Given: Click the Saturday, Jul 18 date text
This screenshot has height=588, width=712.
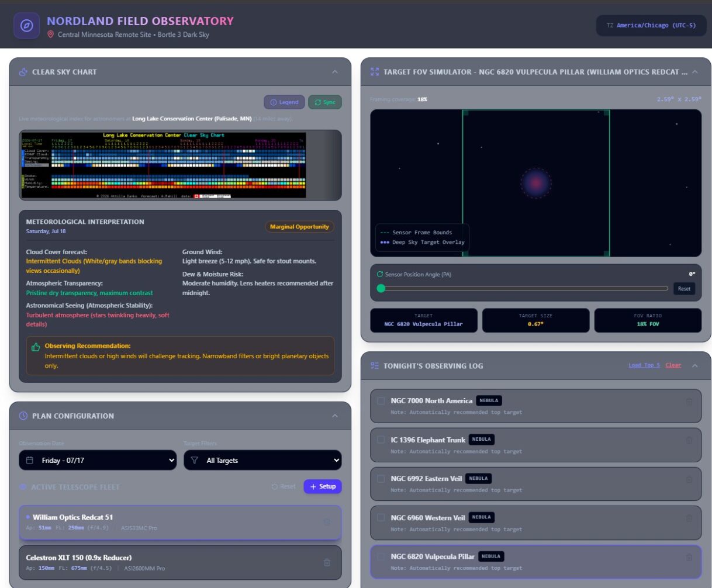Looking at the screenshot, I should (46, 231).
